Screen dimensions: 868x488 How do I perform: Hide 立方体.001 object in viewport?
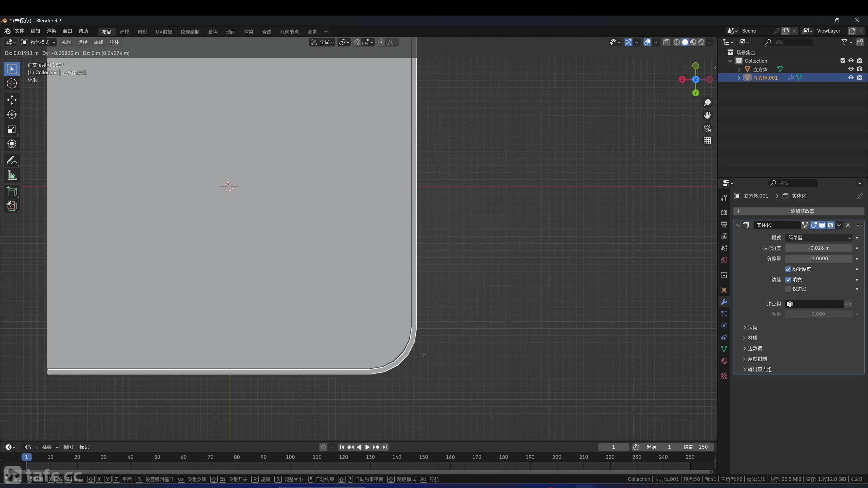pyautogui.click(x=851, y=78)
